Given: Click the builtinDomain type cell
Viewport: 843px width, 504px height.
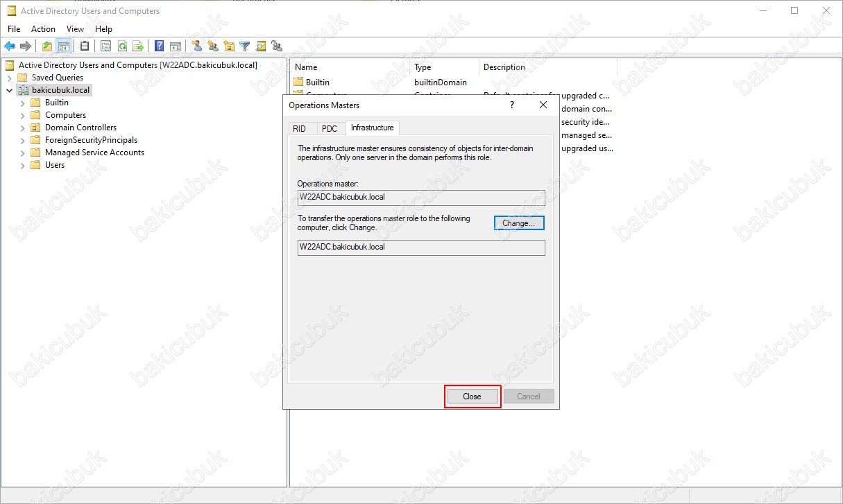Looking at the screenshot, I should tap(441, 82).
